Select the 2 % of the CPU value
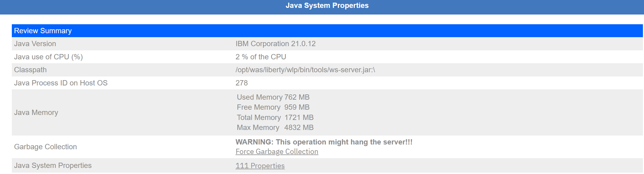This screenshot has height=174, width=644. [261, 57]
